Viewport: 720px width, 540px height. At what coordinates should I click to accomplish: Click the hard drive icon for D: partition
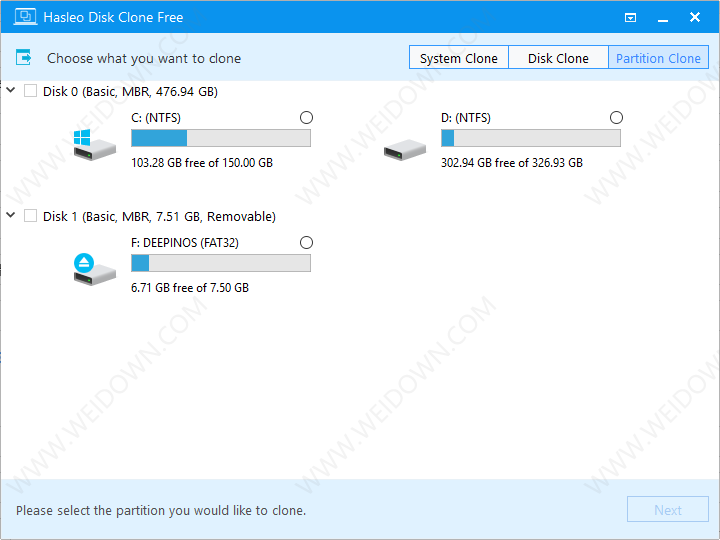coord(405,150)
